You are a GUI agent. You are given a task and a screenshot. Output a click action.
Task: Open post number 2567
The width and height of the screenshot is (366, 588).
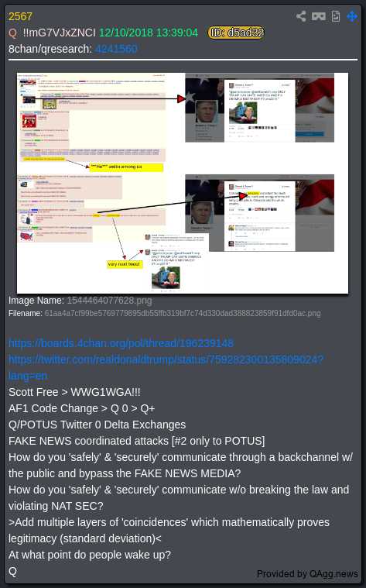20,16
